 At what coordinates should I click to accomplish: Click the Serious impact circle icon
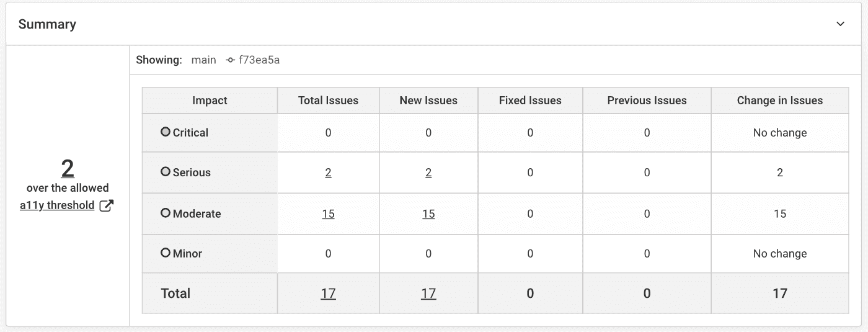coord(166,172)
